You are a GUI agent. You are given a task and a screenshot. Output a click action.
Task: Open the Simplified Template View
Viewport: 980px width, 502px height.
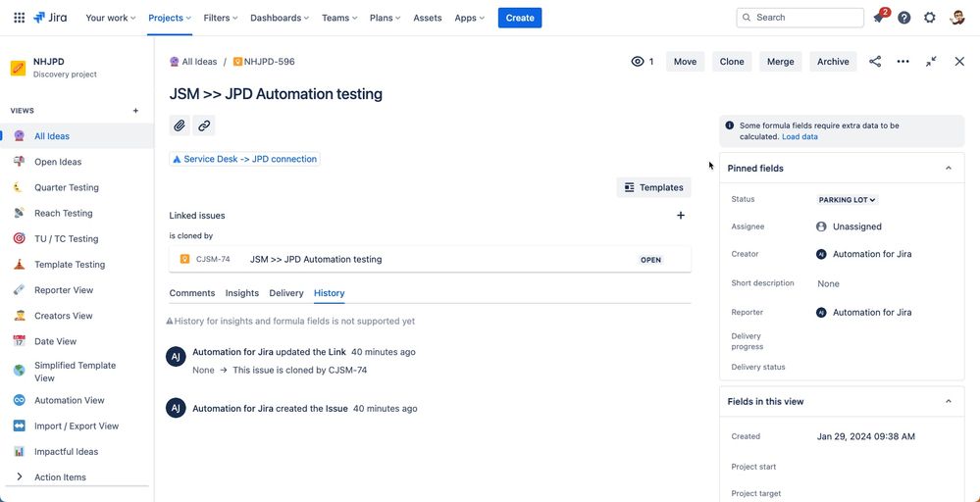pos(77,371)
